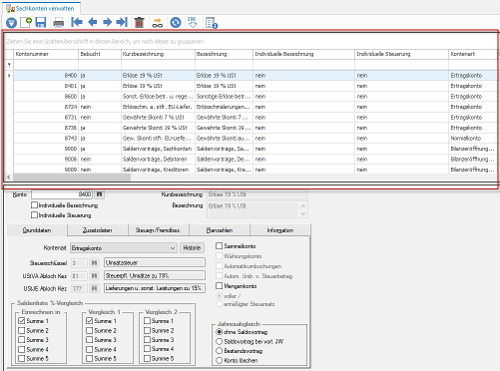Viewport: 500px width, 371px height.
Task: Click Normalkonto cell in row 8743
Action: click(472, 138)
